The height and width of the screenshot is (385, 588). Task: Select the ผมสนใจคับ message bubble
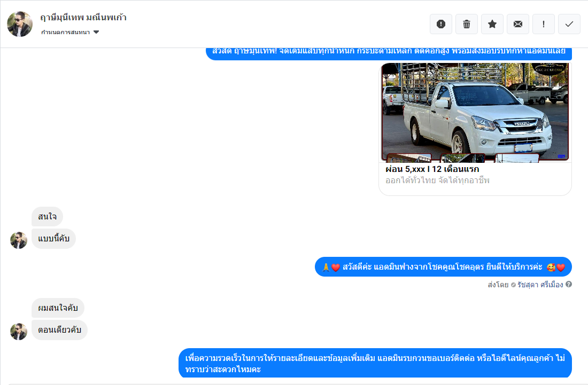[58, 308]
